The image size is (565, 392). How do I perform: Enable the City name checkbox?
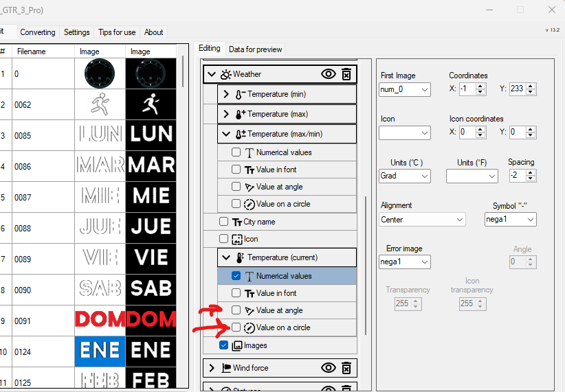coord(224,221)
